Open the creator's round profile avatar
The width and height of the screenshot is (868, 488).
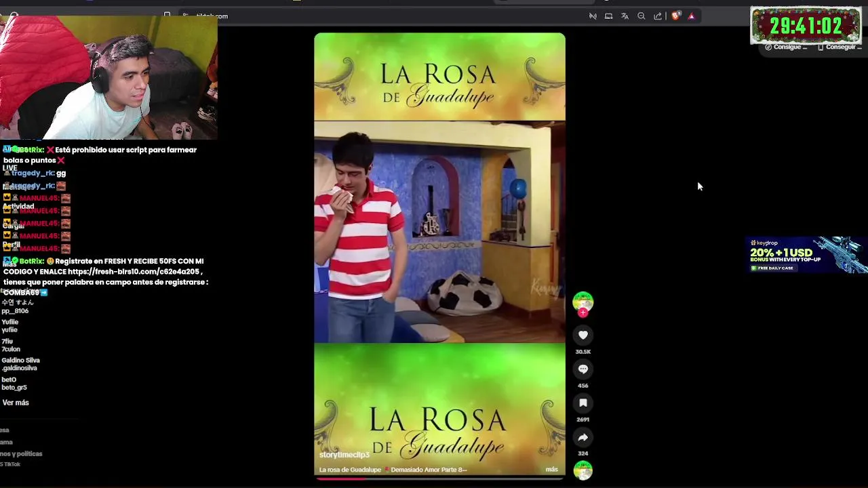point(583,301)
